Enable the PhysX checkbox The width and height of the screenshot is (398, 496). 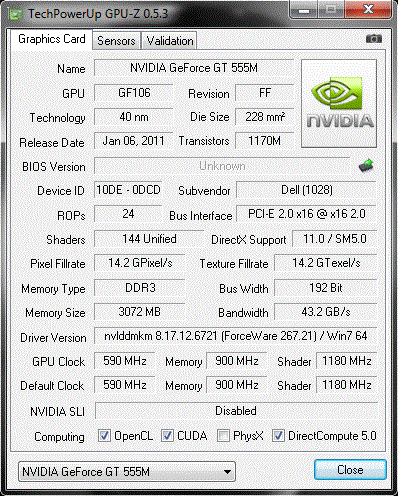(223, 436)
